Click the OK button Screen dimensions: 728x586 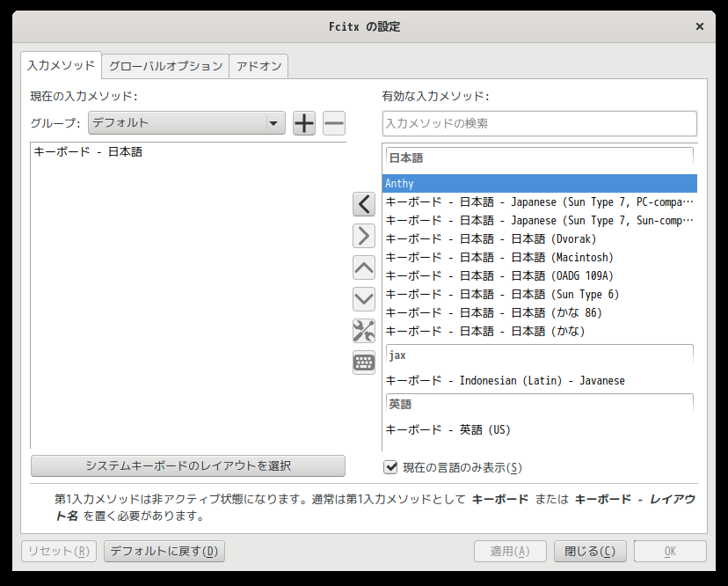point(671,551)
